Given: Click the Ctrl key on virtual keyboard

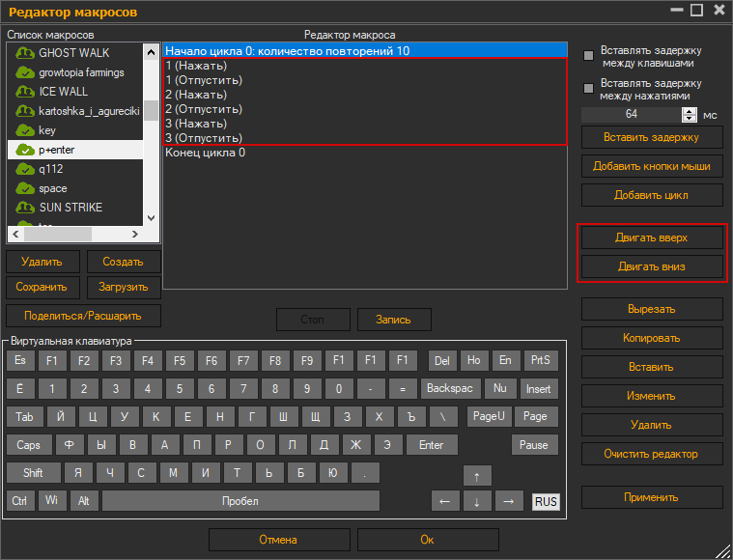Looking at the screenshot, I should [20, 501].
